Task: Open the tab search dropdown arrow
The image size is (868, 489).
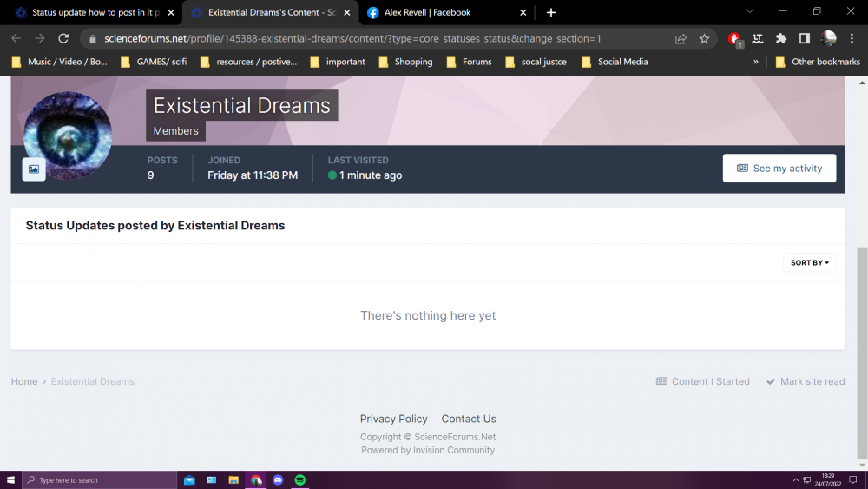Action: (x=751, y=12)
